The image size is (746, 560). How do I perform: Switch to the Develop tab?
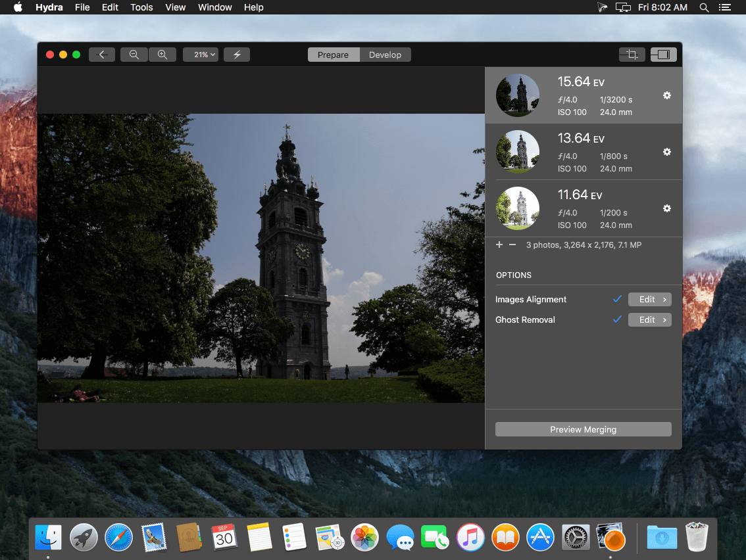click(x=385, y=55)
